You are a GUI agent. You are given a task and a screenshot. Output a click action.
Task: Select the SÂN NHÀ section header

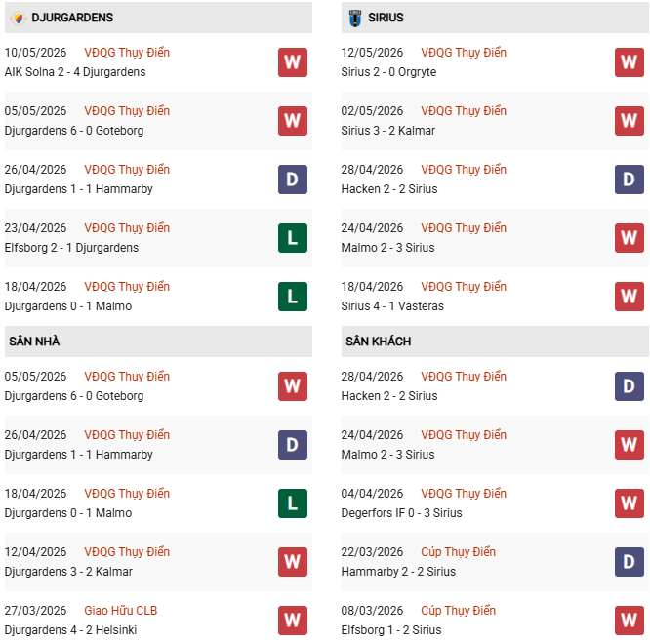tap(158, 342)
